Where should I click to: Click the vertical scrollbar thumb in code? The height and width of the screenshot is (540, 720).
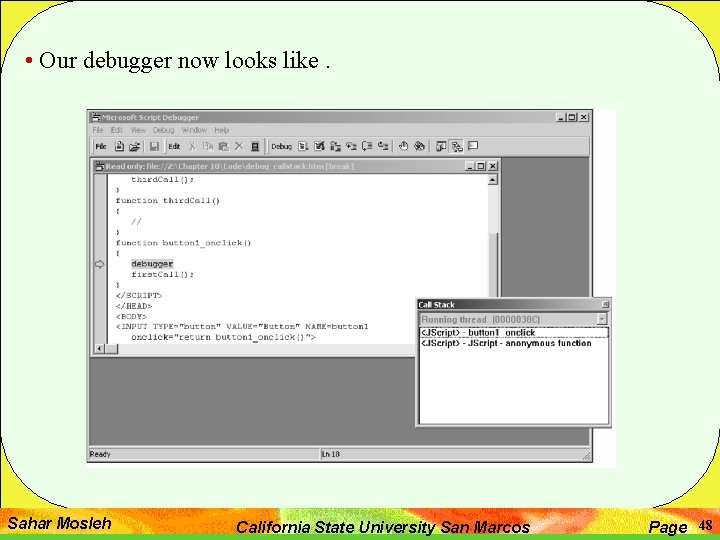coord(492,265)
